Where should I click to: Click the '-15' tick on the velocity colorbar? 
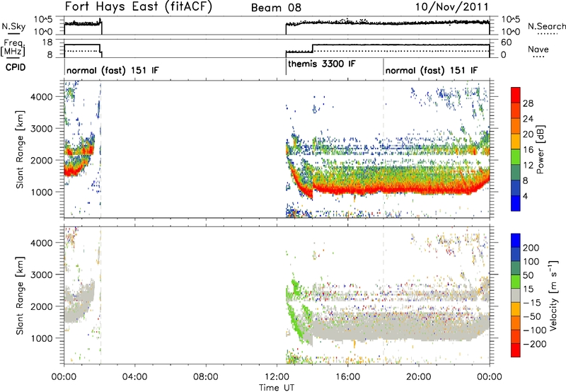coord(532,303)
